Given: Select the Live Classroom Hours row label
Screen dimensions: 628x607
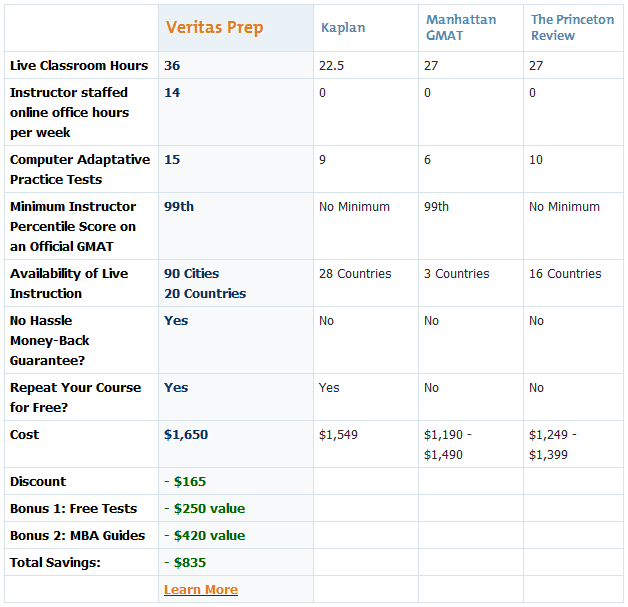Looking at the screenshot, I should click(x=79, y=66).
